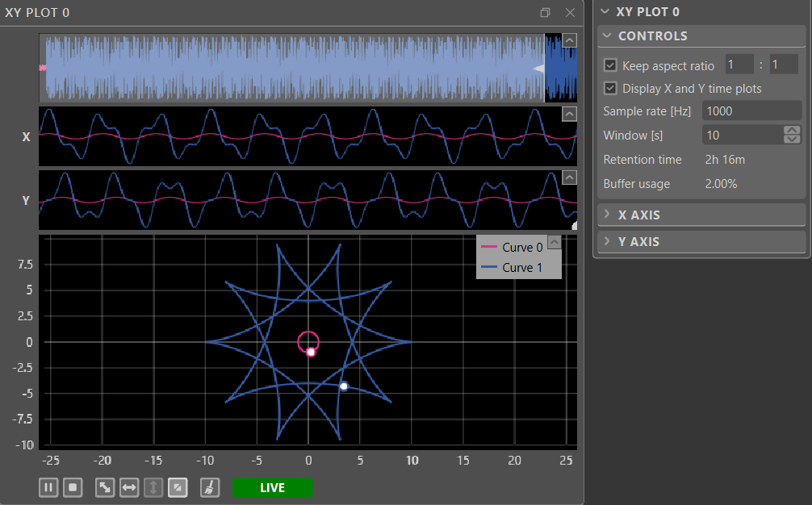Increase the Window seconds with up arrow
812x505 pixels.
(x=793, y=131)
